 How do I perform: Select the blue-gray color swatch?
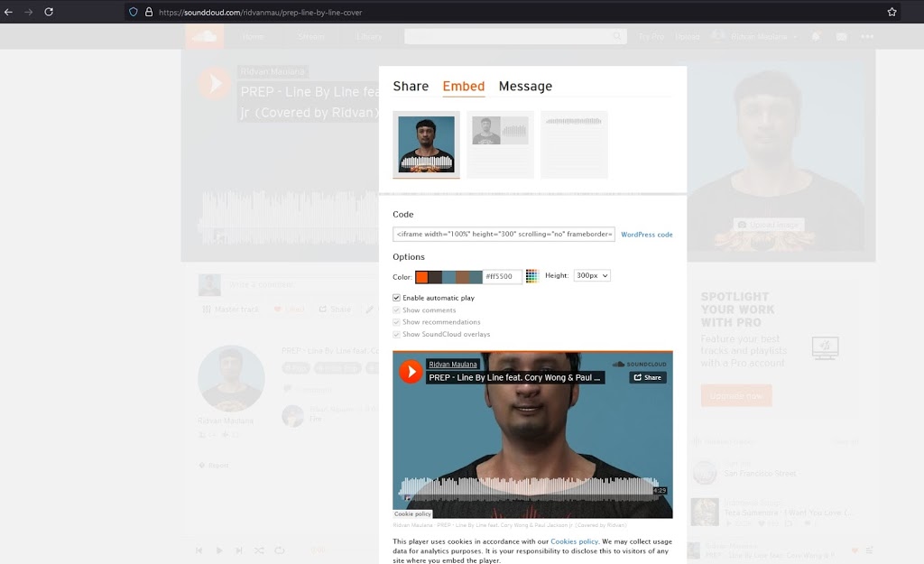tap(449, 277)
